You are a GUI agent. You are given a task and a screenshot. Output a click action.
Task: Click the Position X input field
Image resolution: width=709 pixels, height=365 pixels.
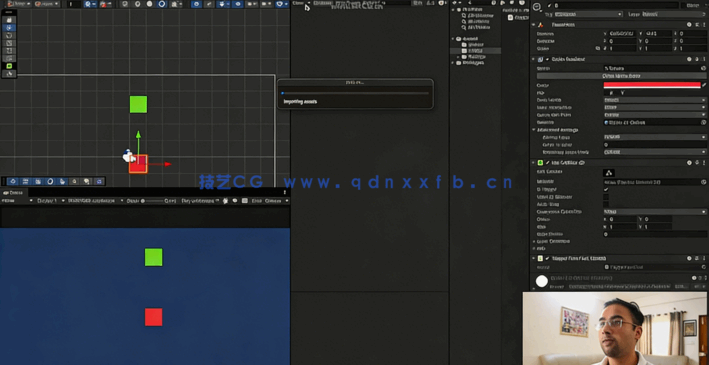[x=622, y=33]
